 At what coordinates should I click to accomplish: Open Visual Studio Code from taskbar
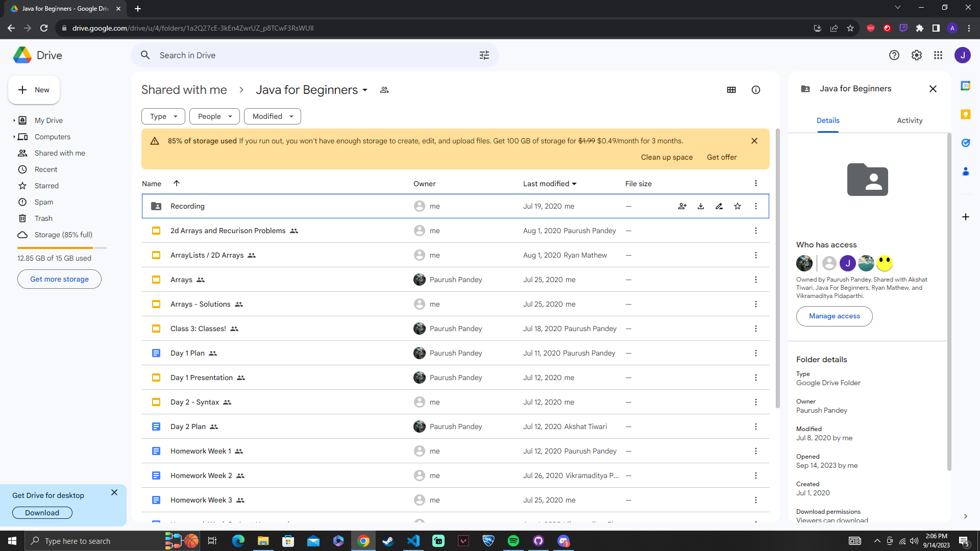point(413,541)
